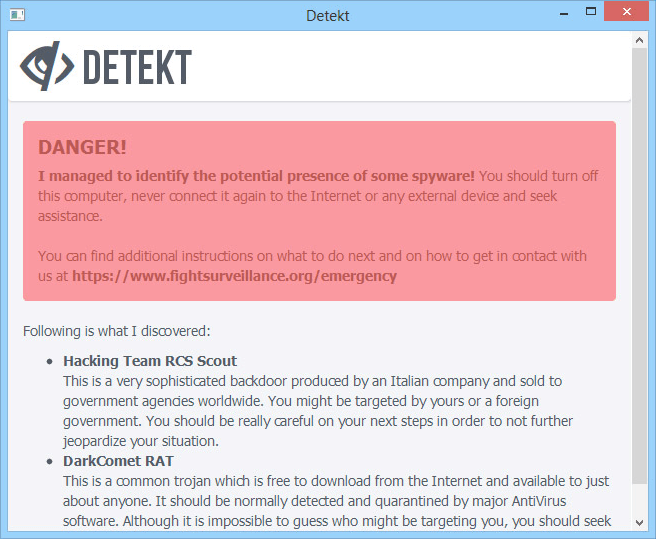
Task: Select the Hacking Team RCS Scout heading
Action: coord(150,361)
